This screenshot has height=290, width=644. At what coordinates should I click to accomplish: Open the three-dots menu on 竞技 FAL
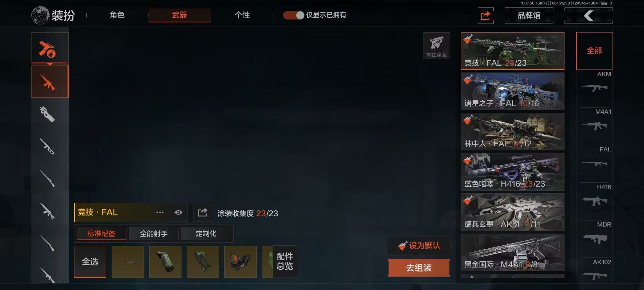(x=160, y=212)
